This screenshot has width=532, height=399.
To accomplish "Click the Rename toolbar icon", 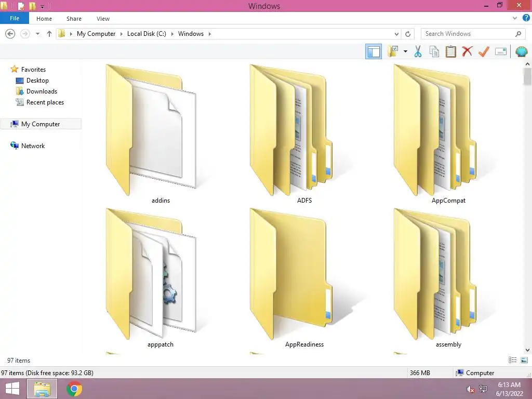I will tap(501, 51).
